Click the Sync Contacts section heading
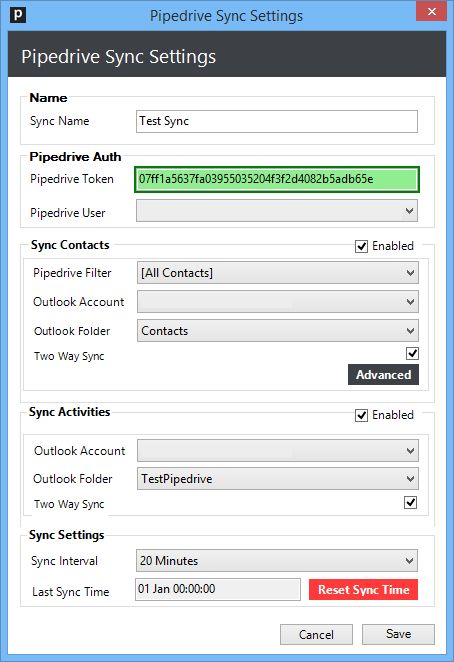The image size is (454, 662). (70, 245)
